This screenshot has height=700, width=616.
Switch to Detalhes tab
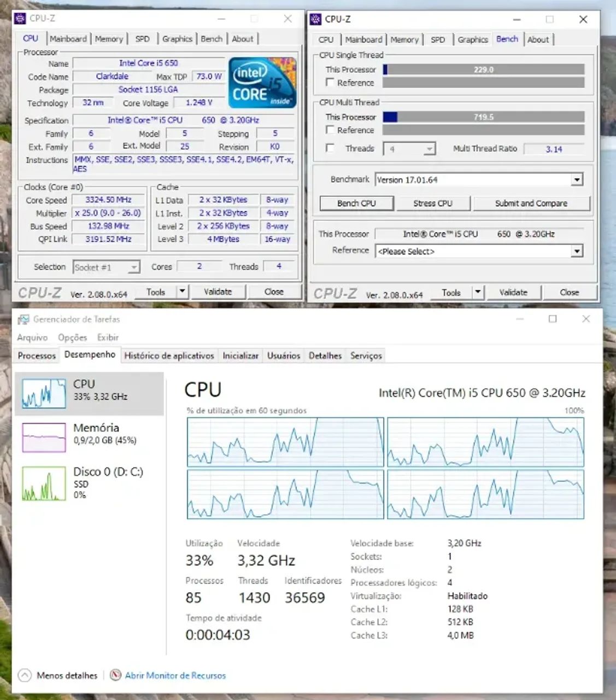[x=325, y=355]
